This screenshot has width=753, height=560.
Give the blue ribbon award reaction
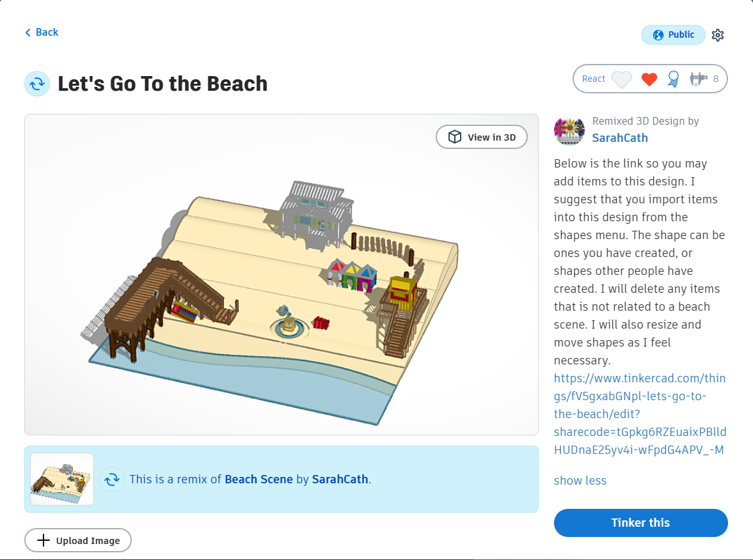coord(673,79)
